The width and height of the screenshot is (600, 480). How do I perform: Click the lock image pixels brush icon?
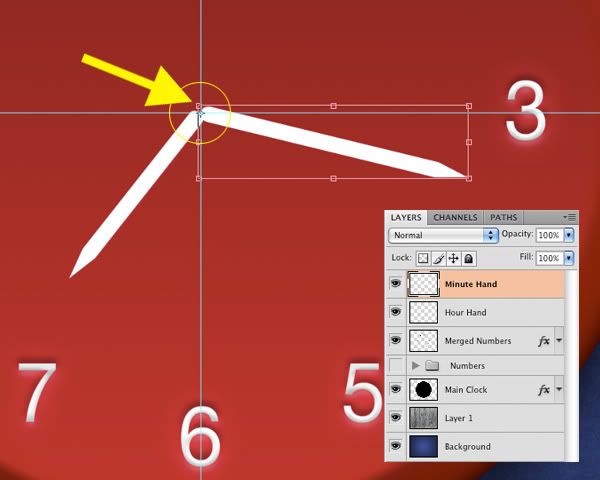click(438, 258)
